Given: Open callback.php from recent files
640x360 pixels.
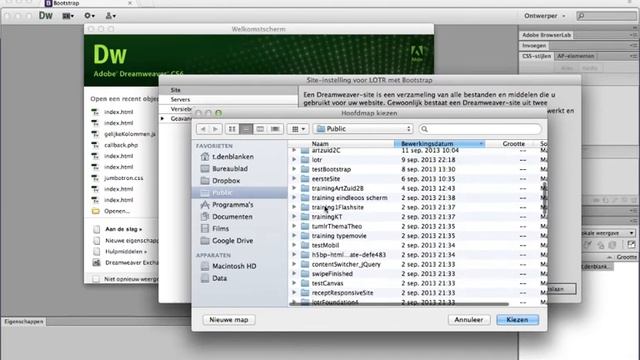Looking at the screenshot, I should [x=121, y=145].
